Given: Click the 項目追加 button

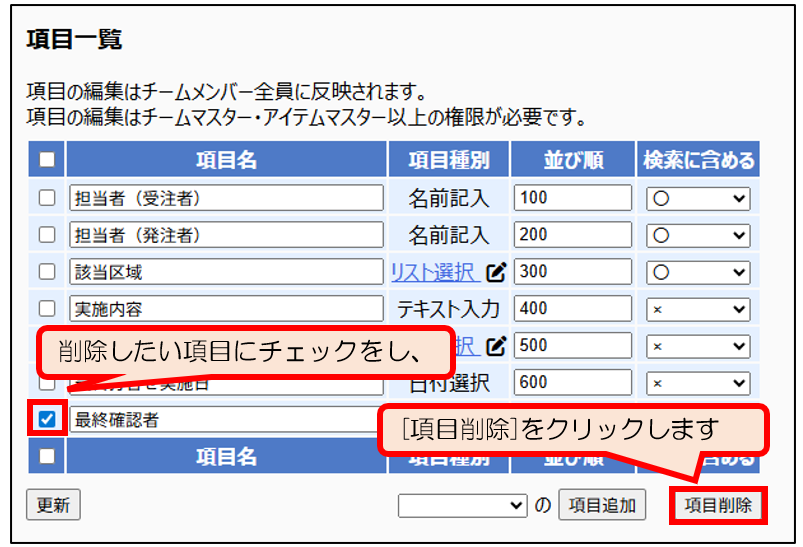Looking at the screenshot, I should [602, 505].
